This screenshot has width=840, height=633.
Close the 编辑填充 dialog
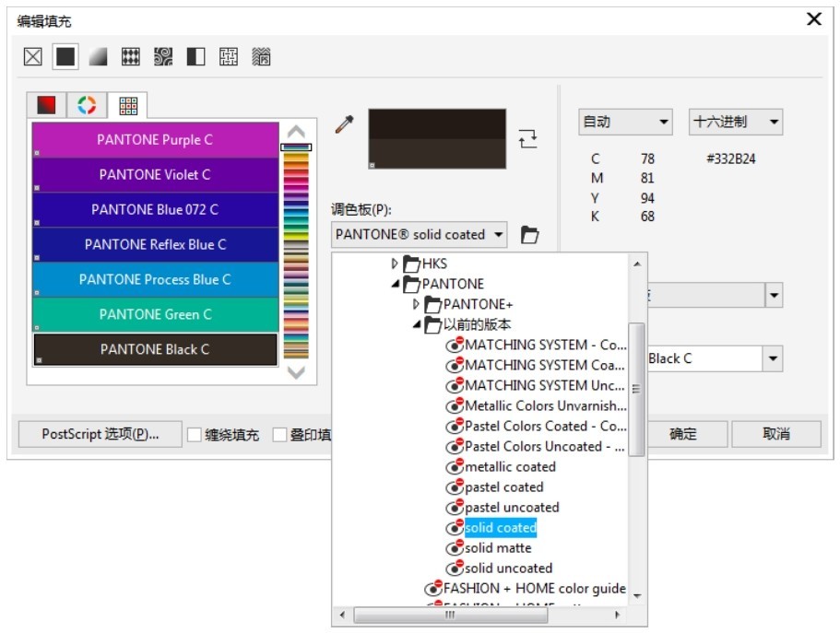814,19
